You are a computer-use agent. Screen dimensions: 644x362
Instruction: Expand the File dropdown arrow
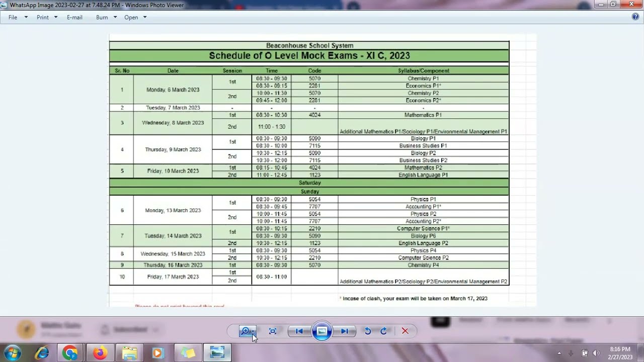click(x=26, y=17)
